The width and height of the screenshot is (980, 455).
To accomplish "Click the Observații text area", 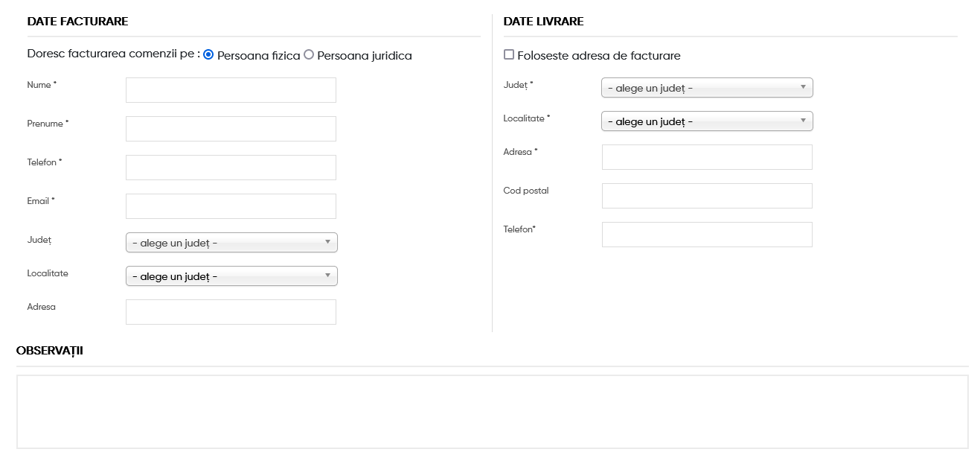I will point(493,412).
